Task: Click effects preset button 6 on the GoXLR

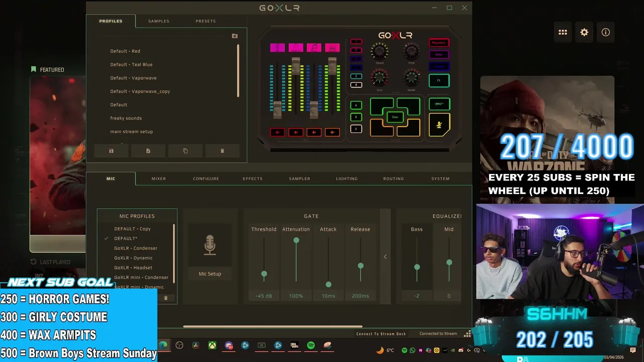Action: [x=356, y=85]
